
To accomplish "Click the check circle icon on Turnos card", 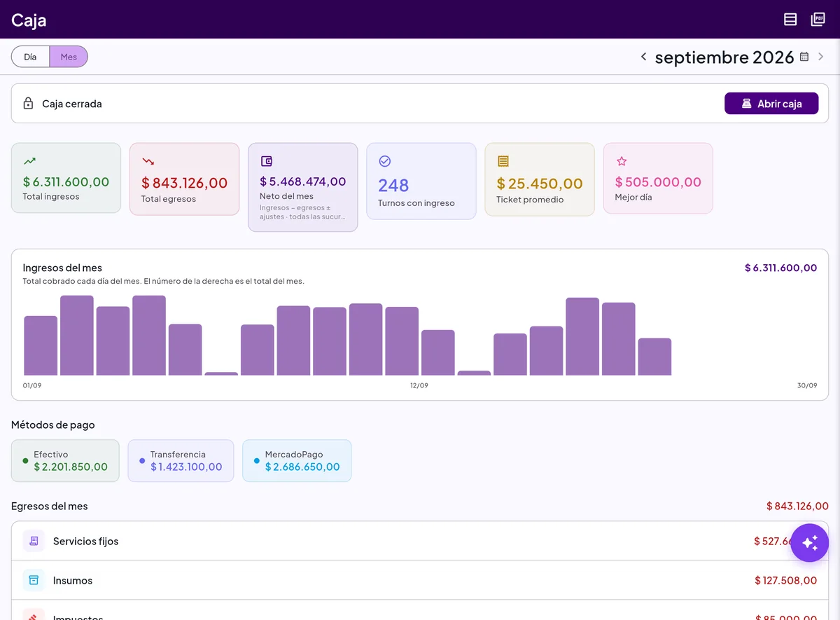I will (384, 161).
